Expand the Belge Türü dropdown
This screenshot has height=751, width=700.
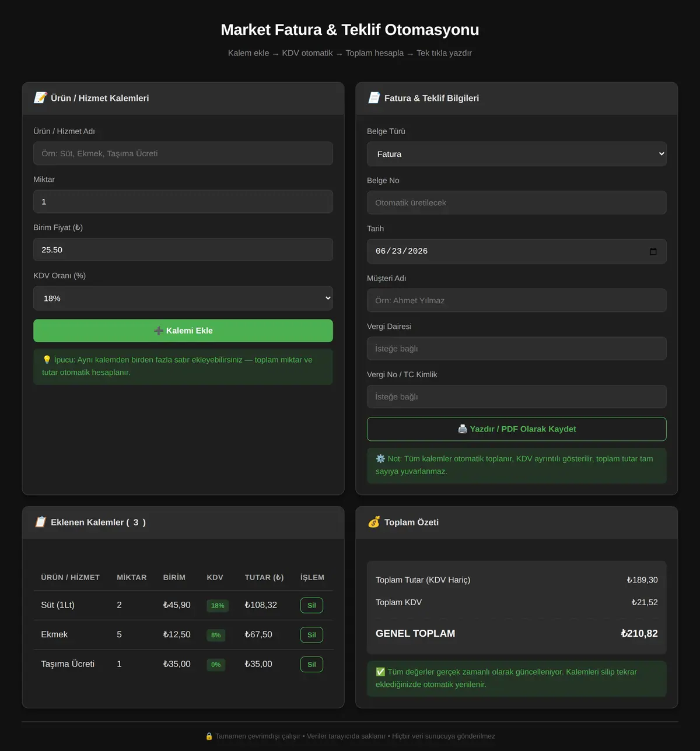(517, 154)
